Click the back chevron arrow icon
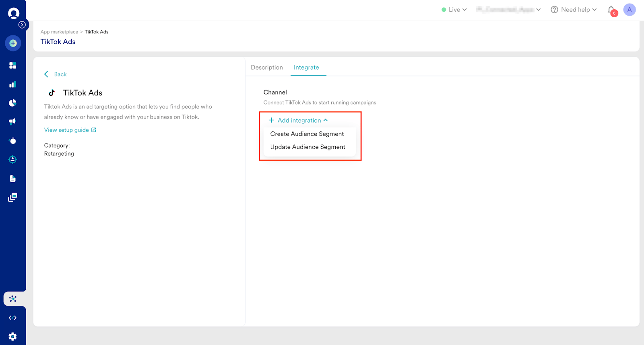This screenshot has width=644, height=345. click(x=46, y=74)
